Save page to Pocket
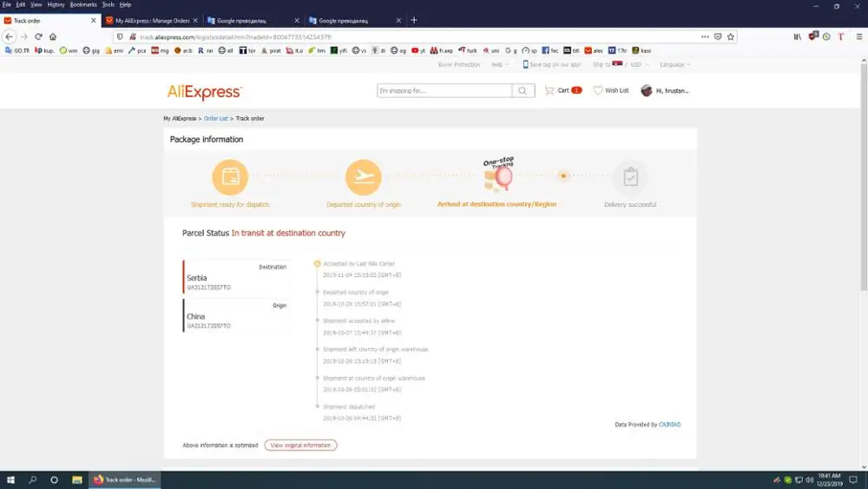This screenshot has height=489, width=868. pos(718,36)
